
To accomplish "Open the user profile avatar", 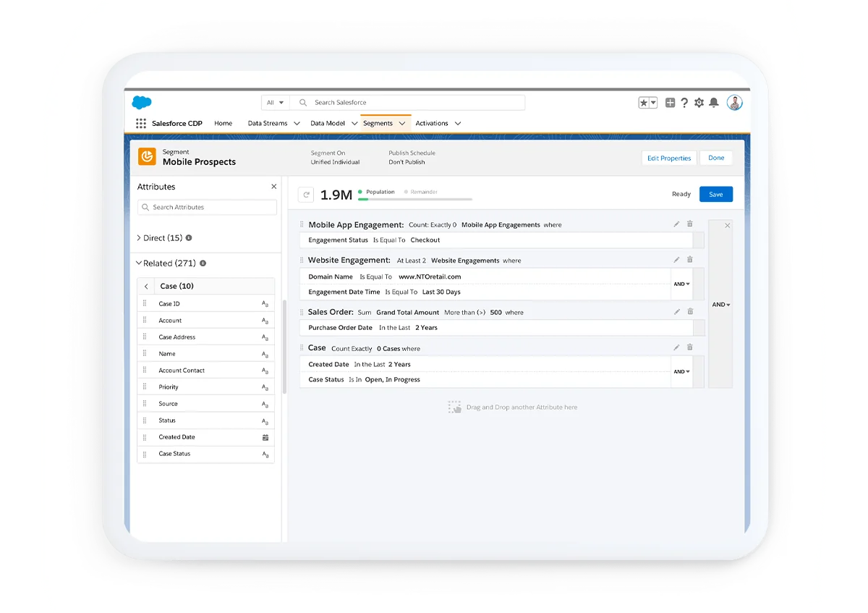I will pyautogui.click(x=735, y=103).
